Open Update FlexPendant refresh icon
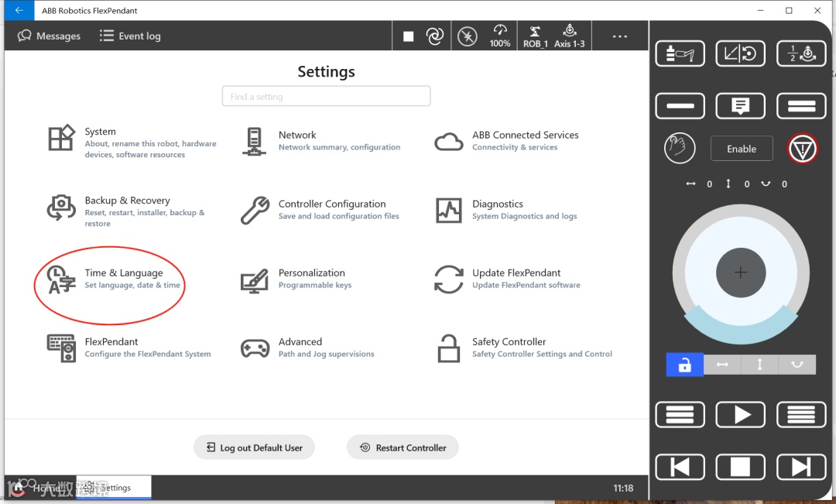 click(x=448, y=279)
